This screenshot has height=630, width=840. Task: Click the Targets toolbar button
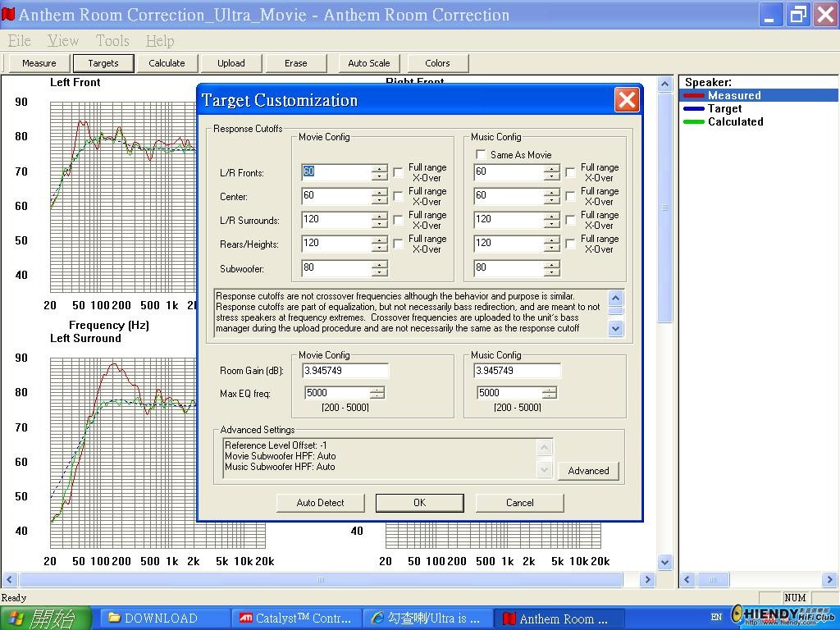103,63
